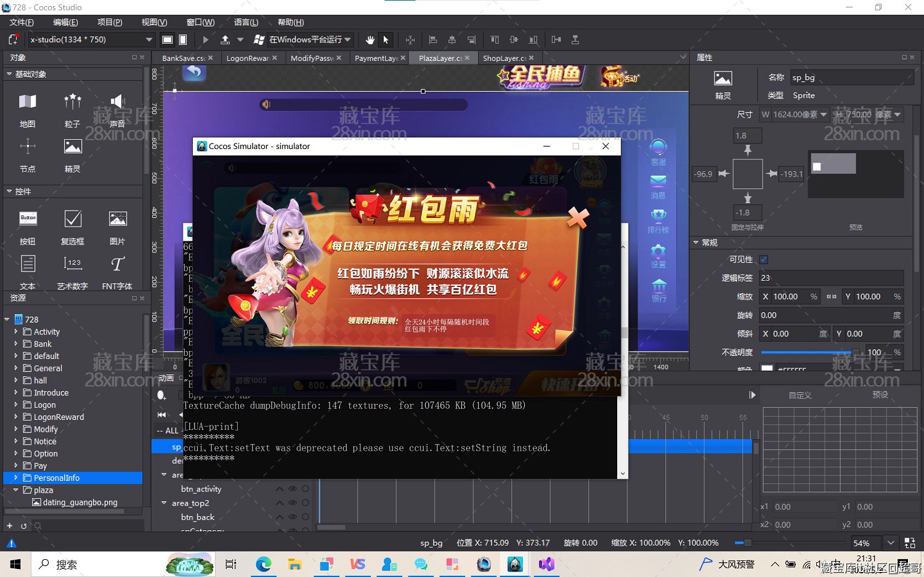The image size is (924, 577).
Task: Click the play/run project button
Action: 206,39
